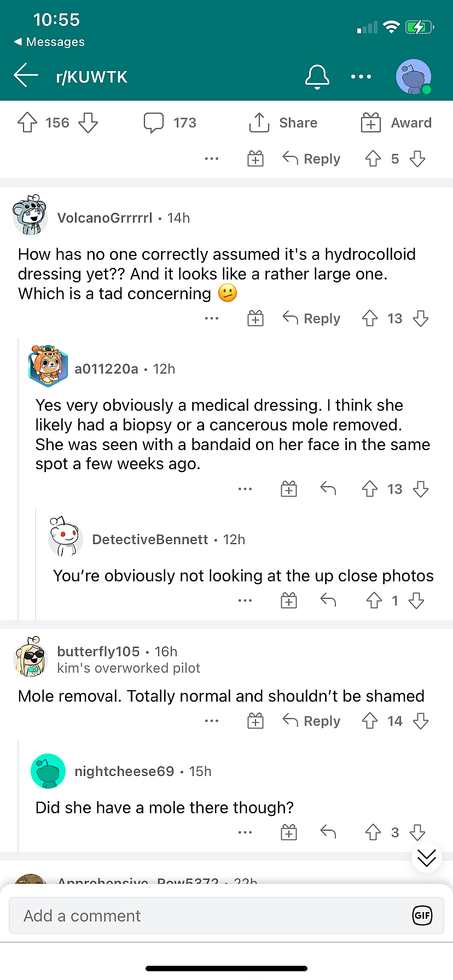Upvote VolcanoGrrrrrl's comment

pos(370,318)
